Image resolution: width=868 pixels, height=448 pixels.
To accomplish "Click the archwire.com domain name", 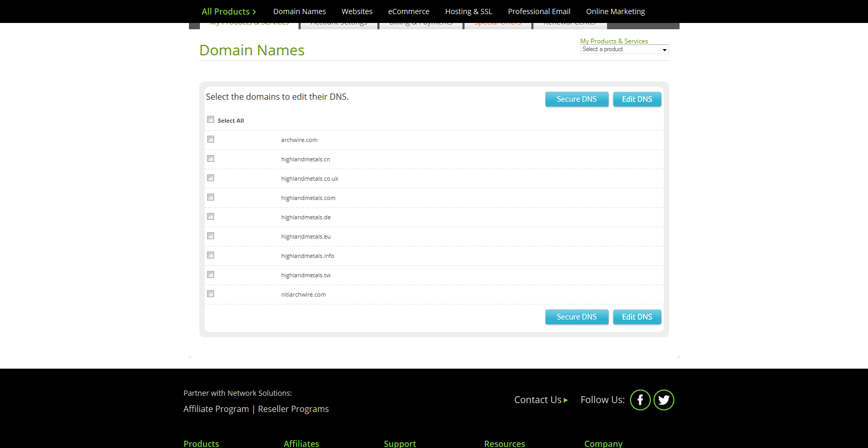I will 299,140.
